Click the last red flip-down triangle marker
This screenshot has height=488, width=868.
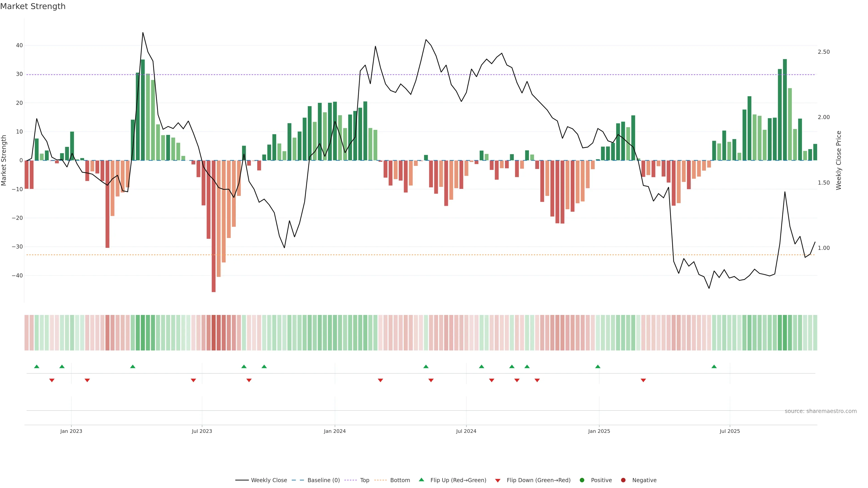tap(643, 380)
